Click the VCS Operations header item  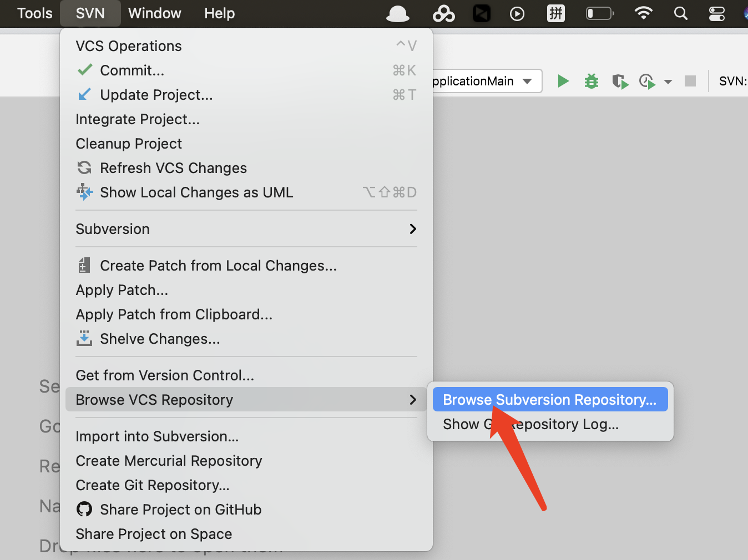coord(246,46)
